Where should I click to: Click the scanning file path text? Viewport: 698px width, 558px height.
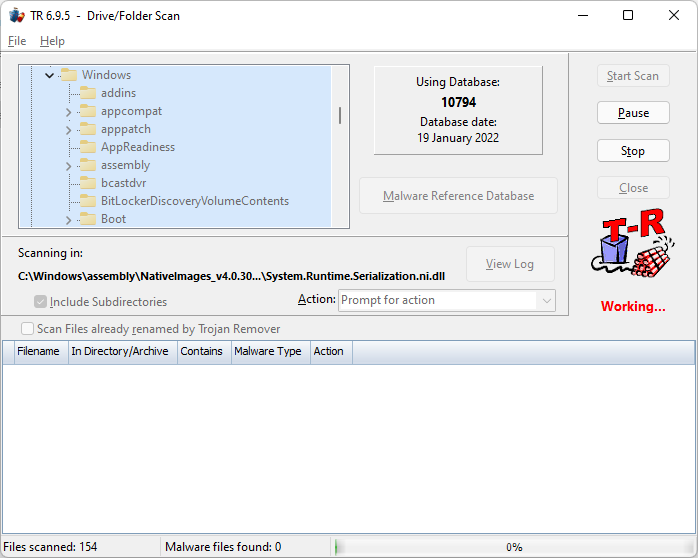231,276
